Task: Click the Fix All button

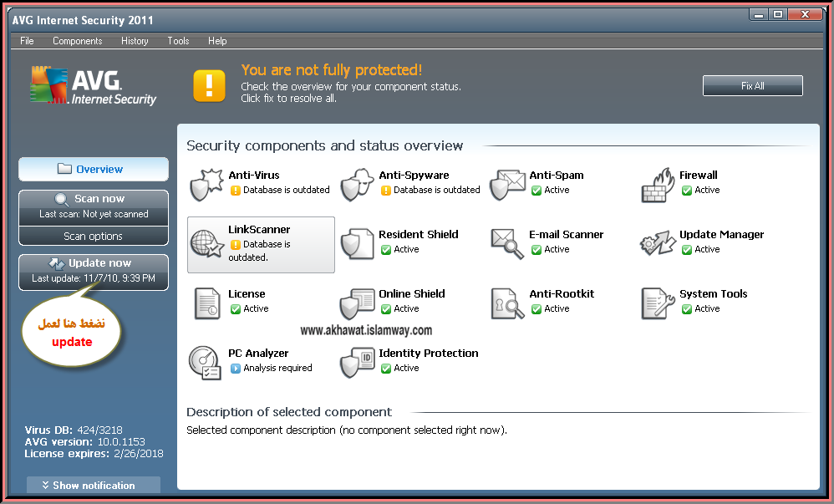Action: [x=753, y=86]
